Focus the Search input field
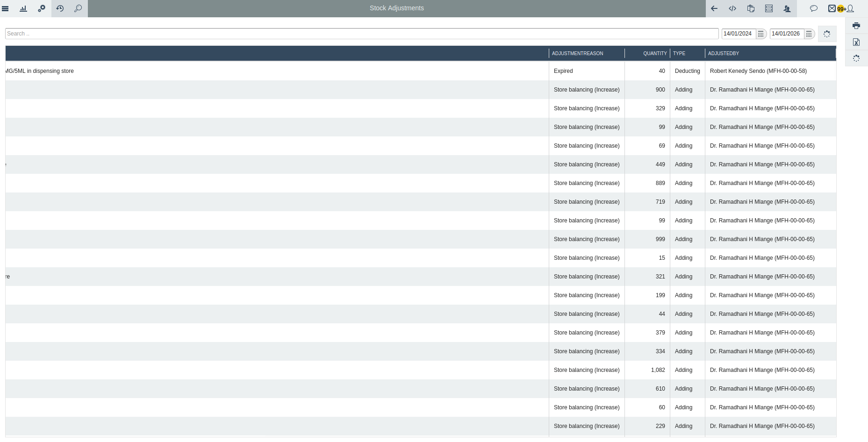Image resolution: width=868 pixels, height=442 pixels. 362,34
